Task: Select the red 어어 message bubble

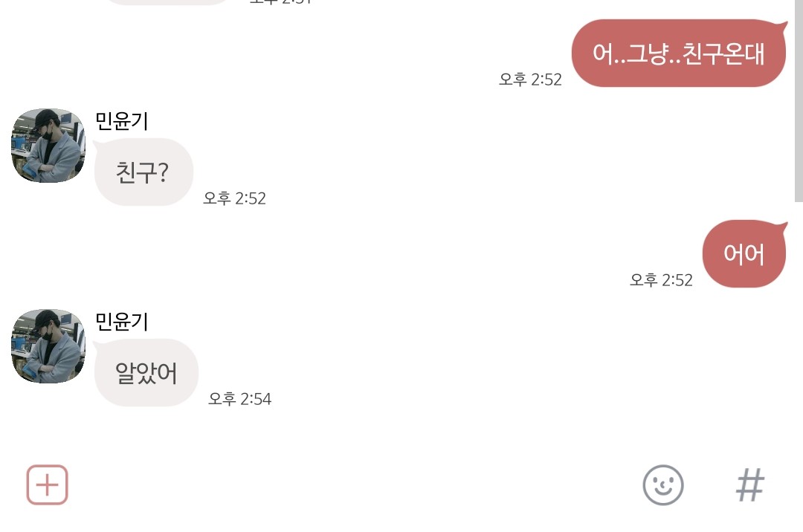Action: pyautogui.click(x=744, y=254)
